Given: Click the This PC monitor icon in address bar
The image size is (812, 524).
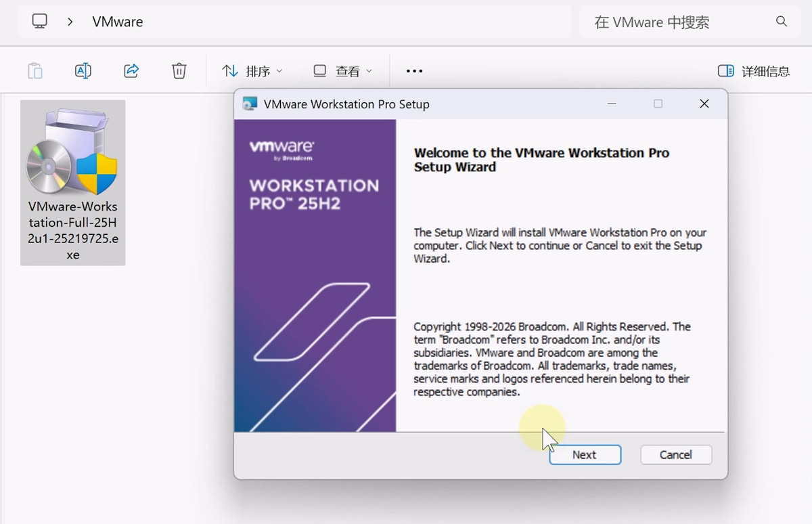Looking at the screenshot, I should point(40,22).
